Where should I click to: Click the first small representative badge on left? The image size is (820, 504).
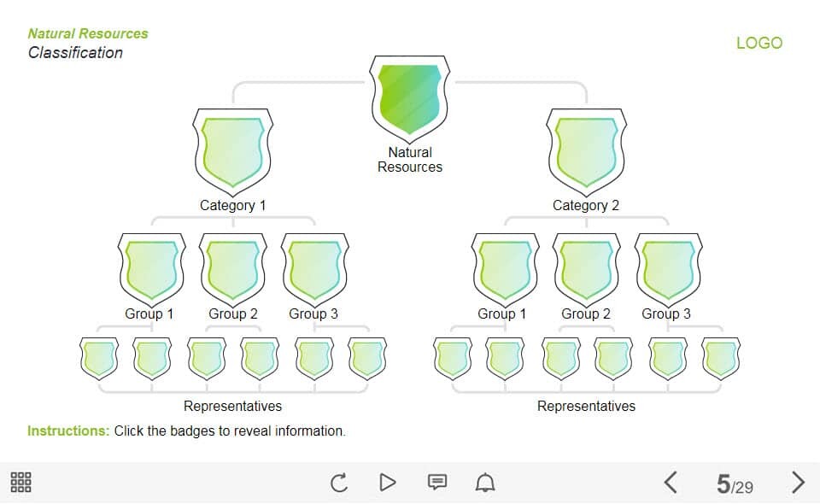coord(98,358)
